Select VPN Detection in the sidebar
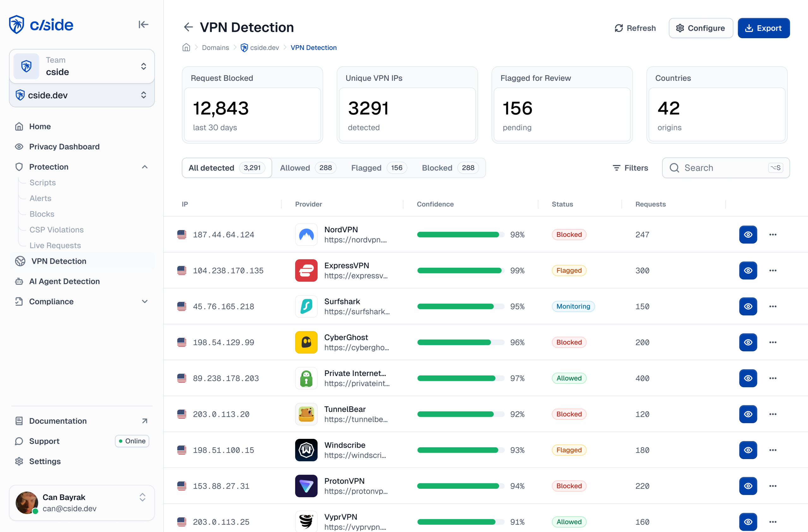This screenshot has width=808, height=532. tap(58, 261)
